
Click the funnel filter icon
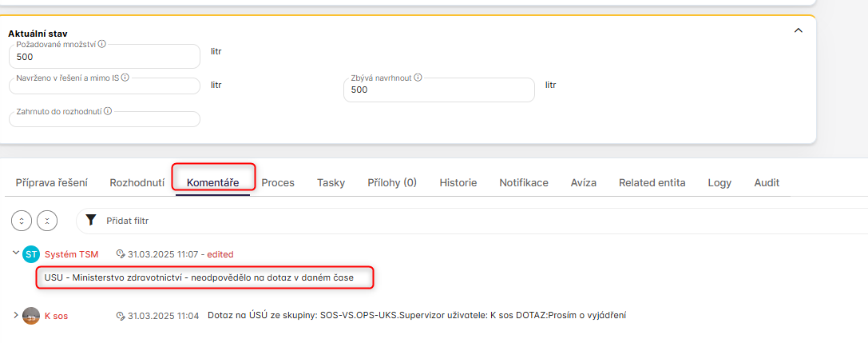point(90,220)
